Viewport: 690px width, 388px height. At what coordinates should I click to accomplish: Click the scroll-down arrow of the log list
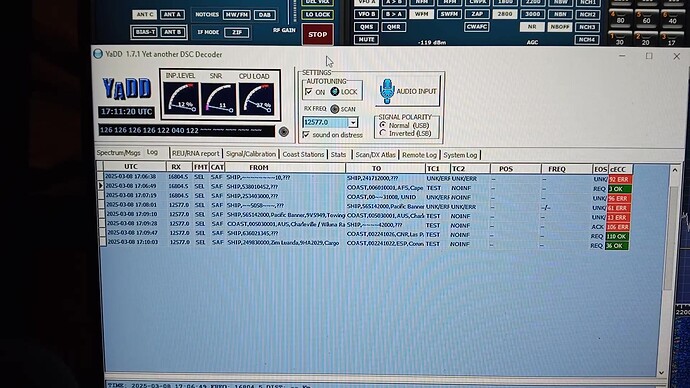pyautogui.click(x=661, y=372)
